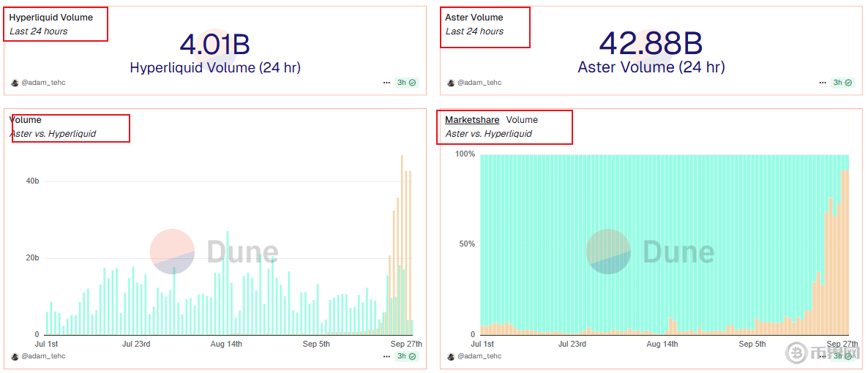Visit @adam_tehc profile below Marketshare chart
Viewport: 868px width, 373px height.
[479, 356]
